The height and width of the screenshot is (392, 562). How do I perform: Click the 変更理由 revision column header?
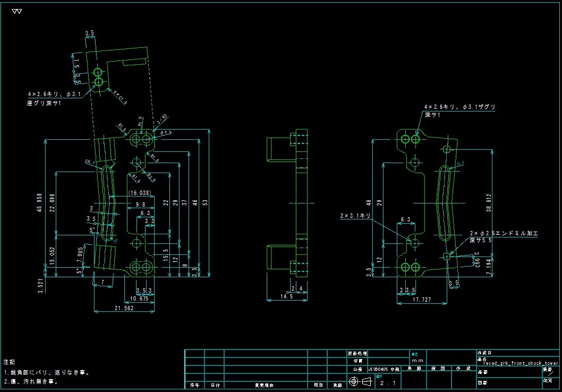[x=265, y=385]
